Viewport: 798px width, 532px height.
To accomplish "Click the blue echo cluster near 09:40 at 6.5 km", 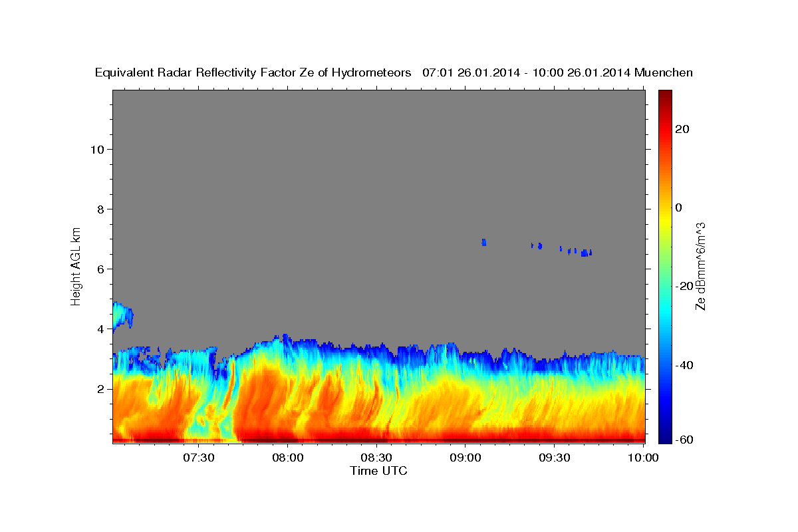I will pyautogui.click(x=586, y=253).
